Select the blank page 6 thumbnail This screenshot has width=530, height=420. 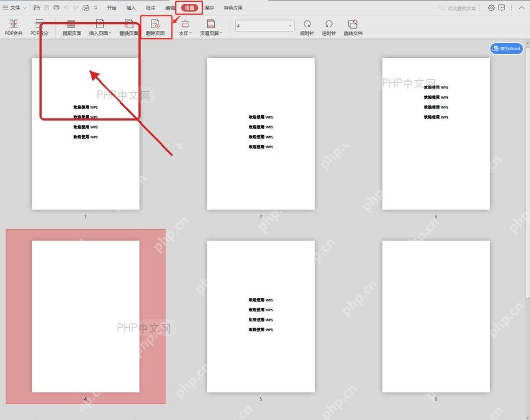[436, 316]
